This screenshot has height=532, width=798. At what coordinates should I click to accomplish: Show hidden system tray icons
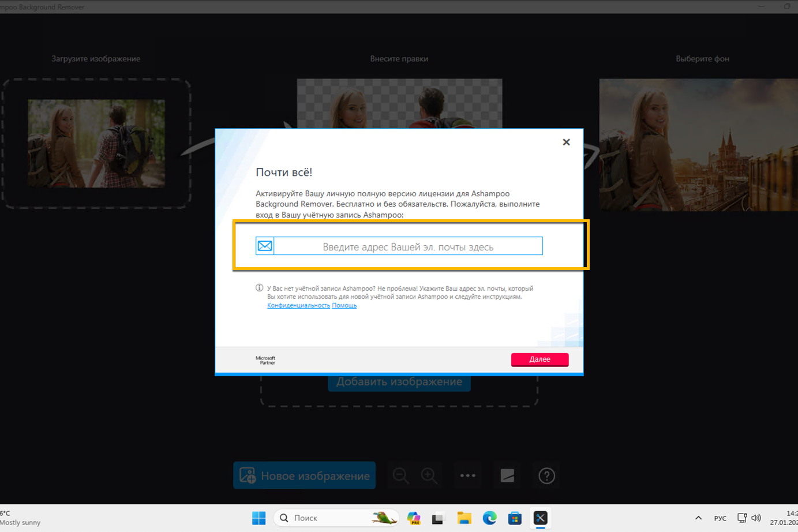[x=698, y=518]
